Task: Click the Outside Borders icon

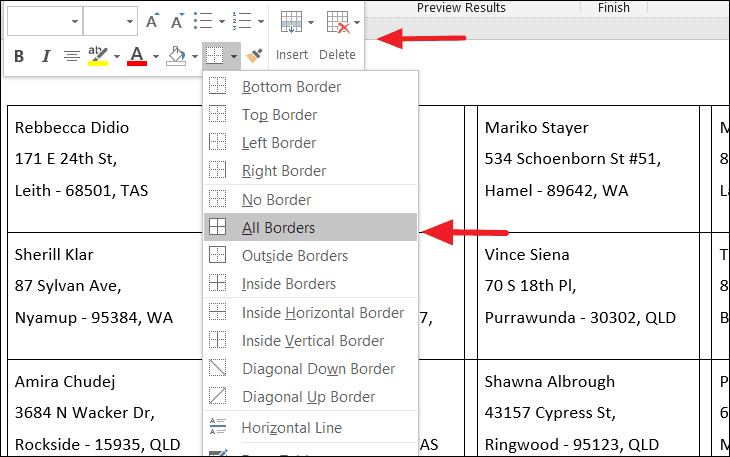Action: [x=217, y=255]
